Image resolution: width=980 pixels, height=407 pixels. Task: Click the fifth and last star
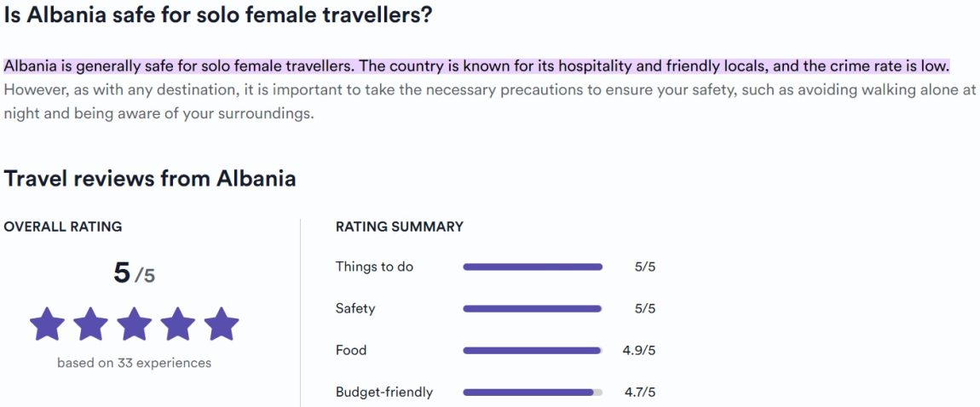click(x=222, y=324)
